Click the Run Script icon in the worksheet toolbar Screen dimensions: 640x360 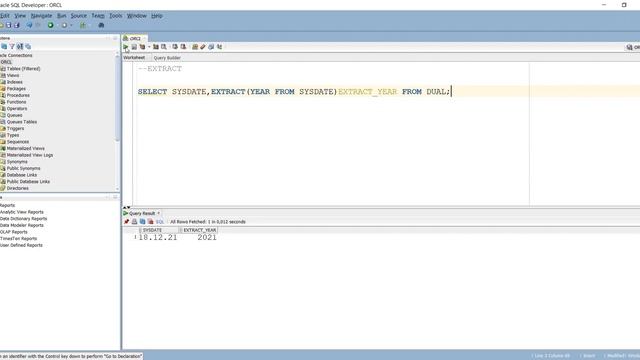(134, 47)
